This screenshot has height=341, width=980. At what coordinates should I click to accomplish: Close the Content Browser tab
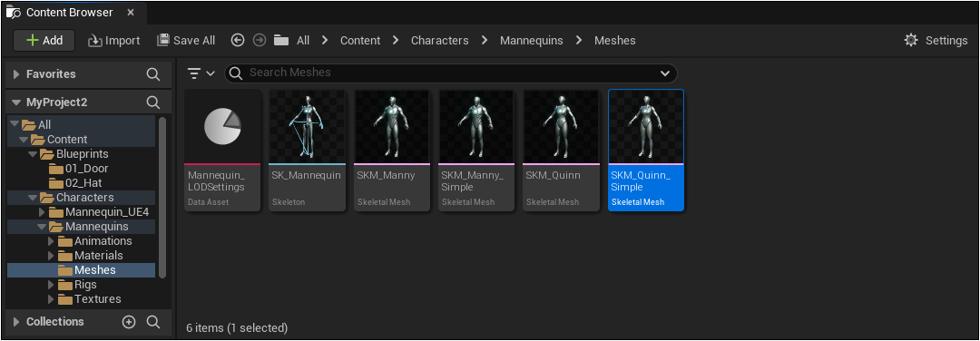pyautogui.click(x=130, y=13)
